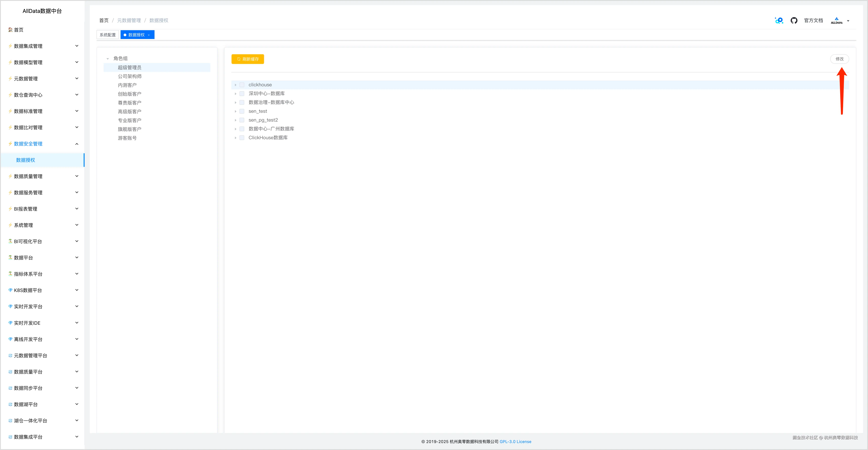The height and width of the screenshot is (450, 868).
Task: Select the 旗舰版客户 role
Action: (157, 129)
